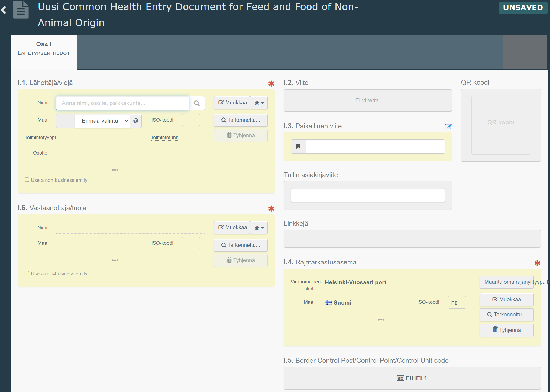Click the bookmark icon in Paikallinen viite field
Image resolution: width=550 pixels, height=392 pixels.
pyautogui.click(x=298, y=146)
